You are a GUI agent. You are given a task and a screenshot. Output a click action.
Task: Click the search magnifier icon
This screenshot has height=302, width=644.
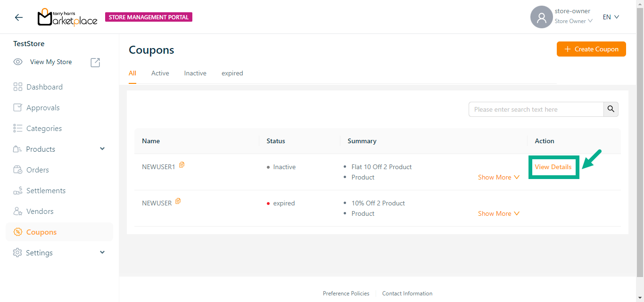611,109
